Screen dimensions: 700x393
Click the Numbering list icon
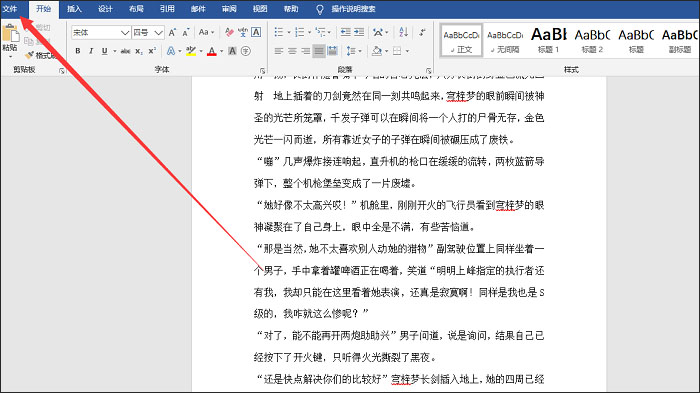pos(300,32)
